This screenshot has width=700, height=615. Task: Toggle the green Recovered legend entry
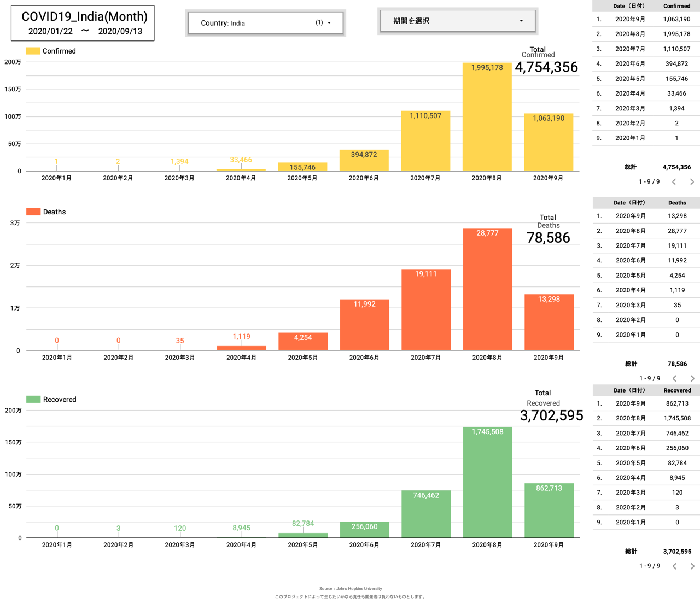pos(52,400)
